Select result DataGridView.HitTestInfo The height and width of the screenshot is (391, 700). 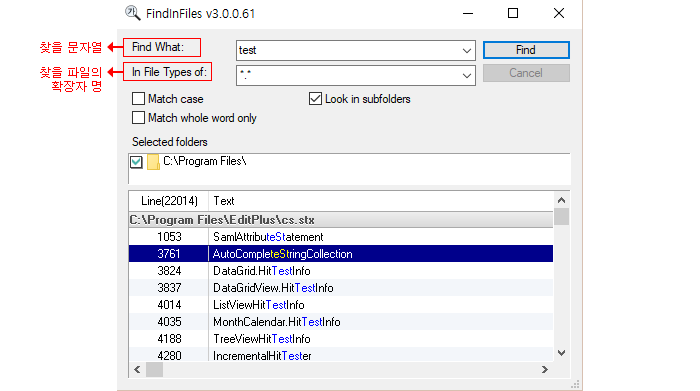pos(341,287)
